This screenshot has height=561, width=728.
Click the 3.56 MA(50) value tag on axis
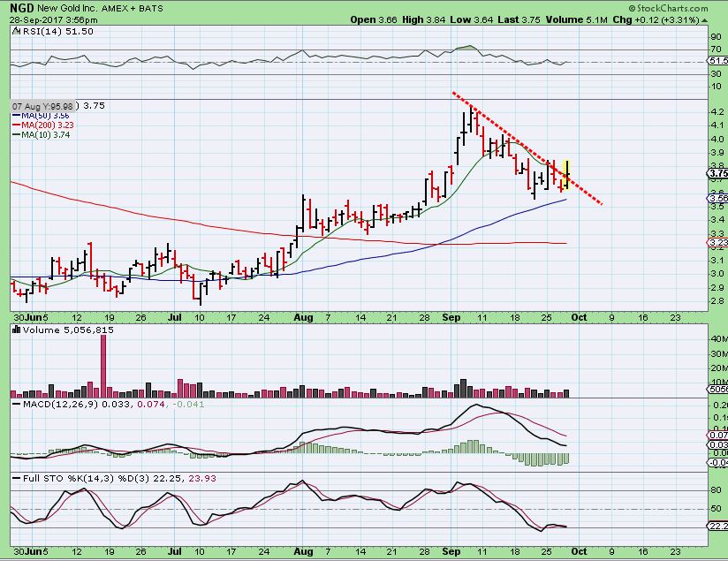tap(718, 198)
